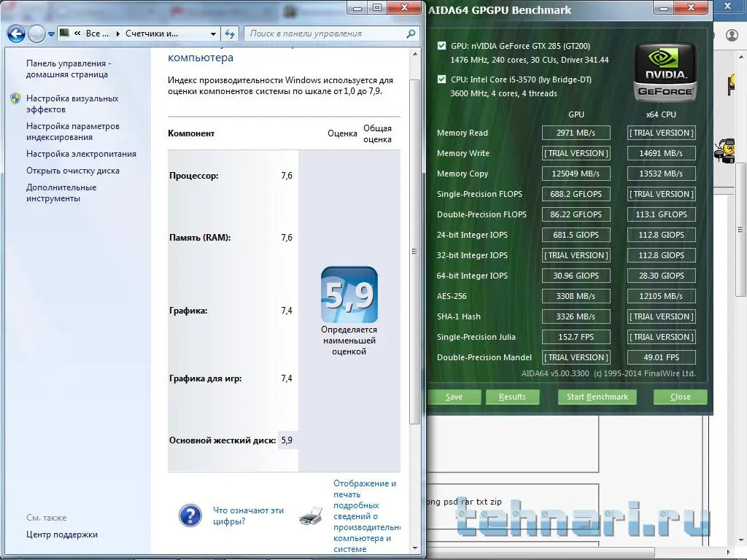Select the 'Все ...' breadcrumb segment
747x560 pixels.
[x=97, y=34]
